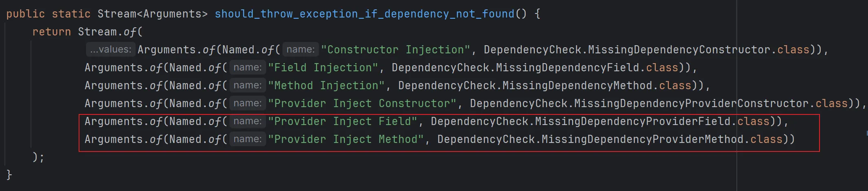This screenshot has width=868, height=191.
Task: Click the "static" keyword
Action: point(71,14)
